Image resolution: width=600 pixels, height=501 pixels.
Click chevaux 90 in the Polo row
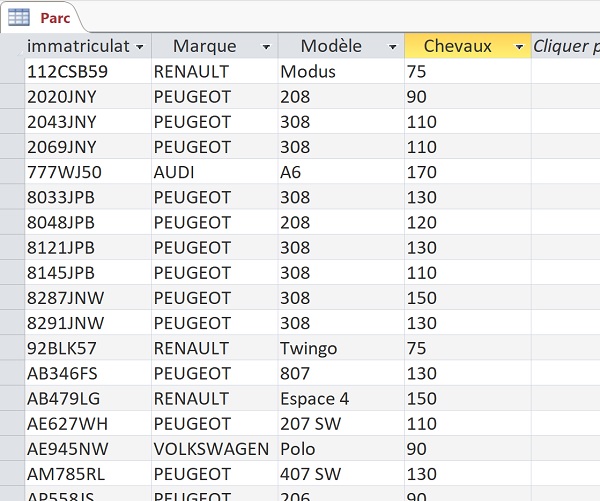click(468, 449)
